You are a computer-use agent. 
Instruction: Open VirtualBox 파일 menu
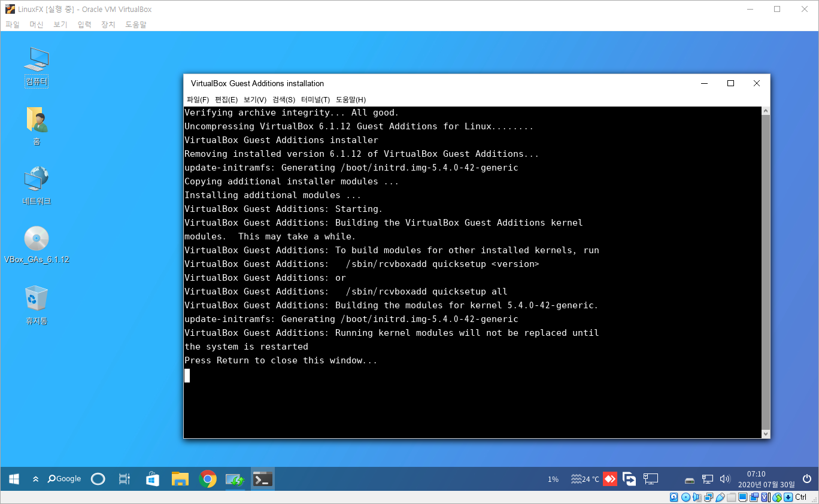13,25
